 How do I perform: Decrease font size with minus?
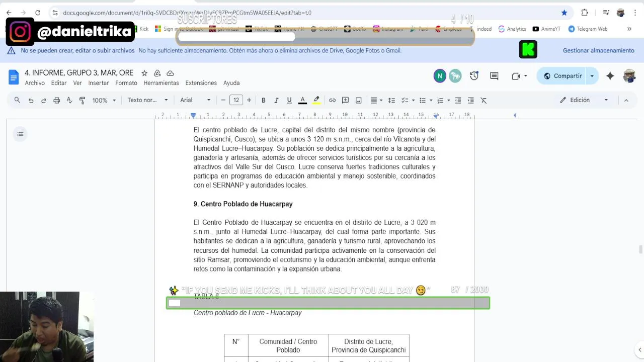223,100
